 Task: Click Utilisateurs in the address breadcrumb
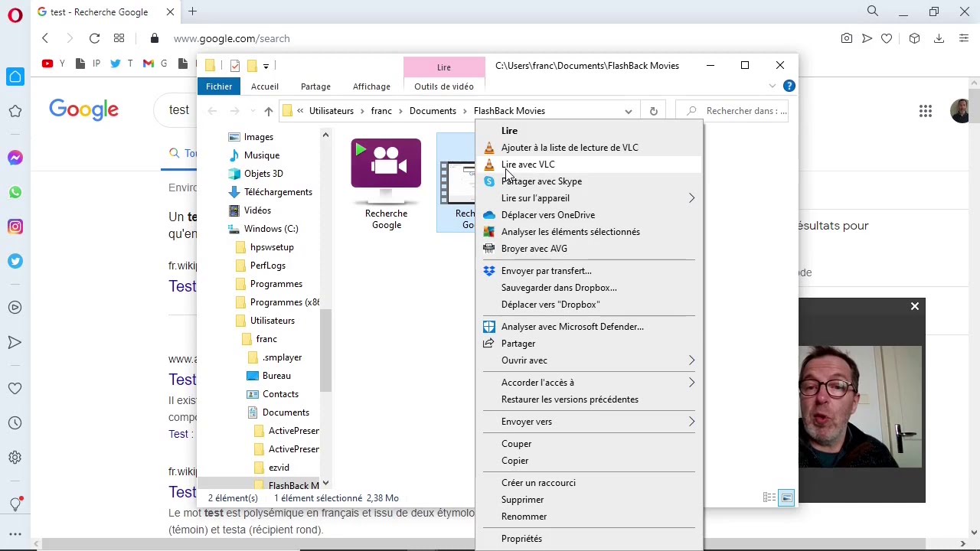pyautogui.click(x=332, y=111)
